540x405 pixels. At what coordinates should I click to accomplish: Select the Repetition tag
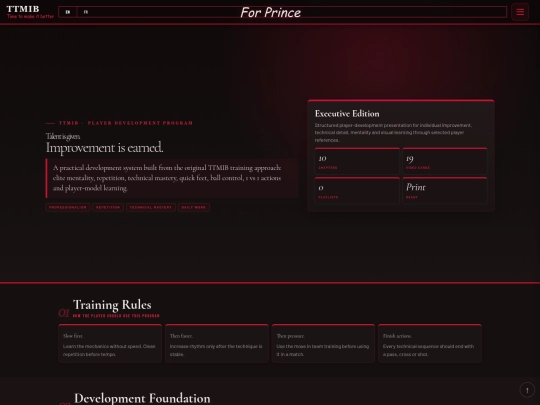108,207
